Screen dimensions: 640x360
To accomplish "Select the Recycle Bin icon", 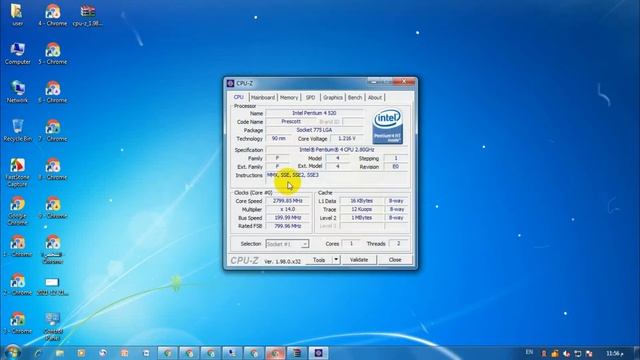I will [17, 131].
